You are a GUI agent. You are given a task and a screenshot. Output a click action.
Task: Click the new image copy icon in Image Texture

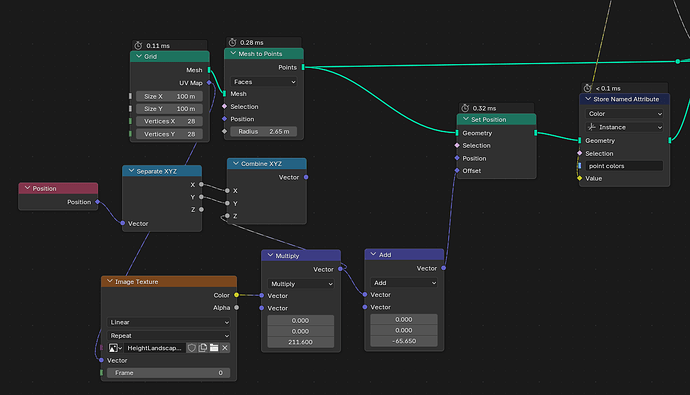tap(203, 348)
